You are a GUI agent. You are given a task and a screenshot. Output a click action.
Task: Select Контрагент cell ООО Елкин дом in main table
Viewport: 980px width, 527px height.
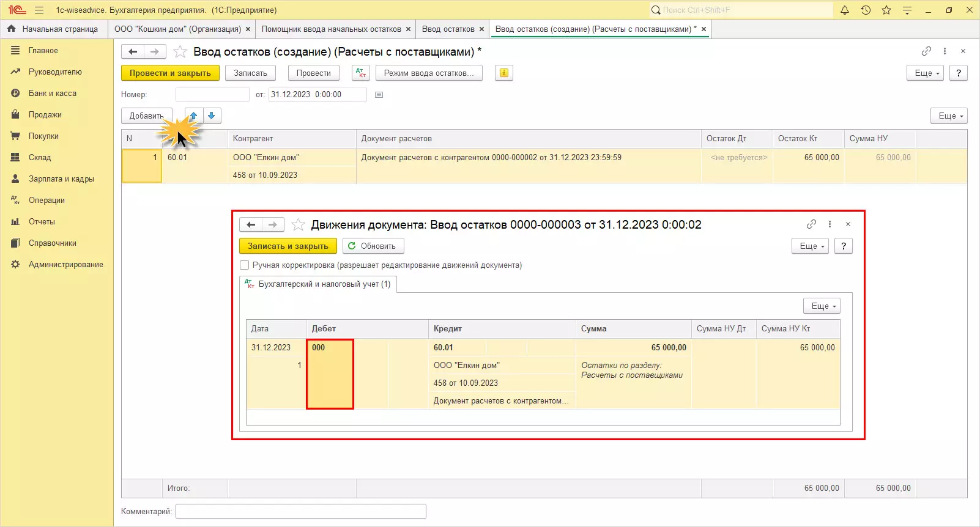coord(292,157)
